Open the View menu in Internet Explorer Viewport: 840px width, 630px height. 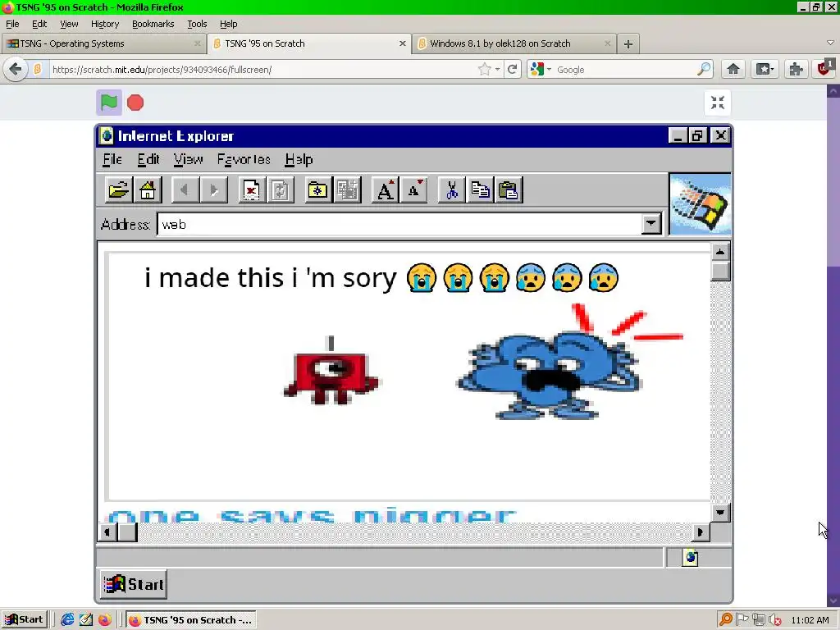tap(188, 160)
